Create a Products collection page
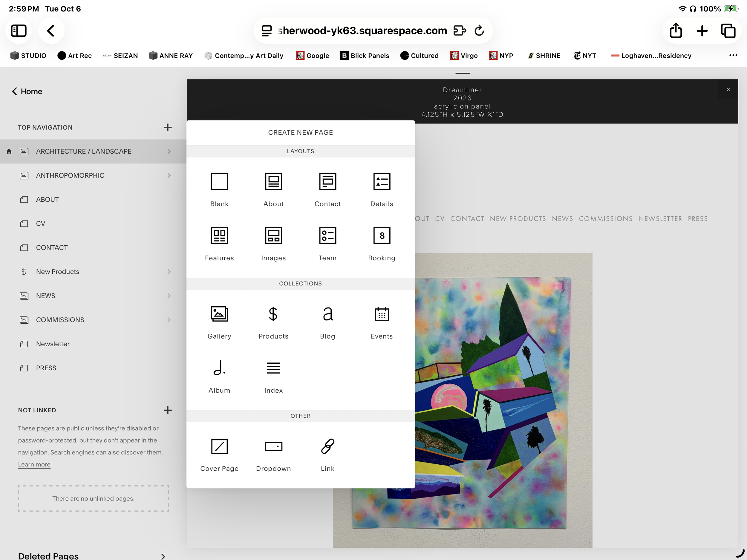This screenshot has height=560, width=747. point(273,322)
